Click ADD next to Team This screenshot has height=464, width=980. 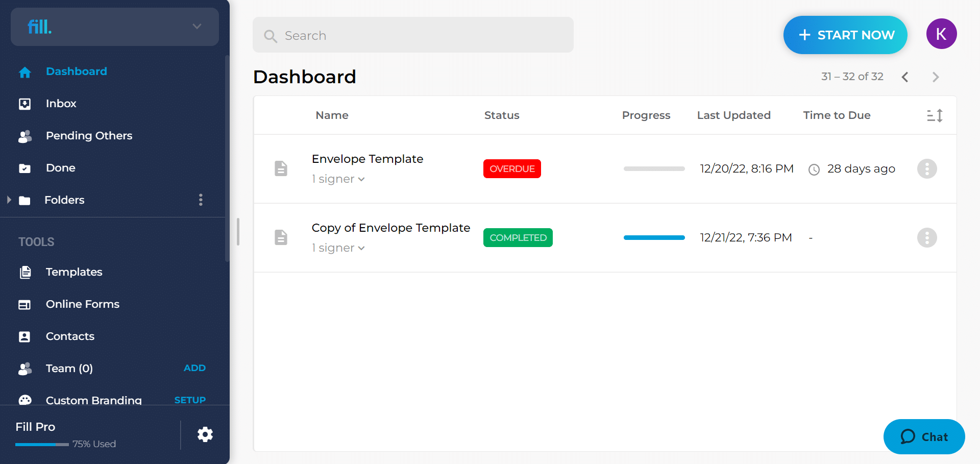(x=194, y=368)
